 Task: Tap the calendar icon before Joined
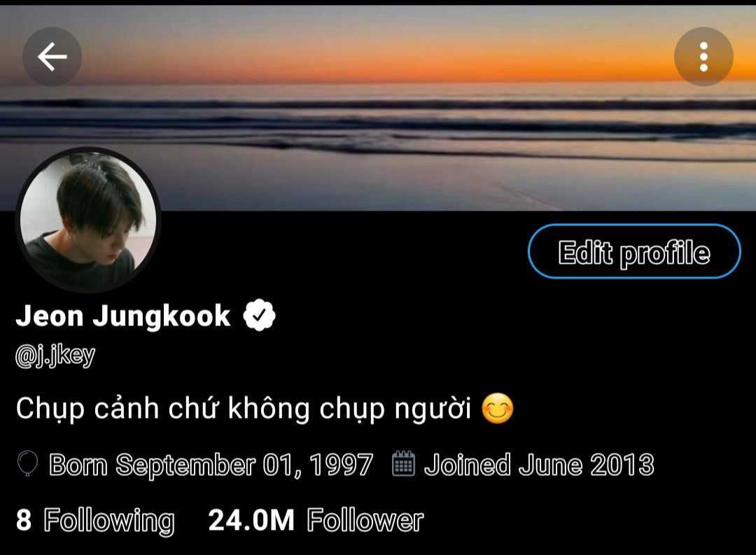click(x=404, y=463)
